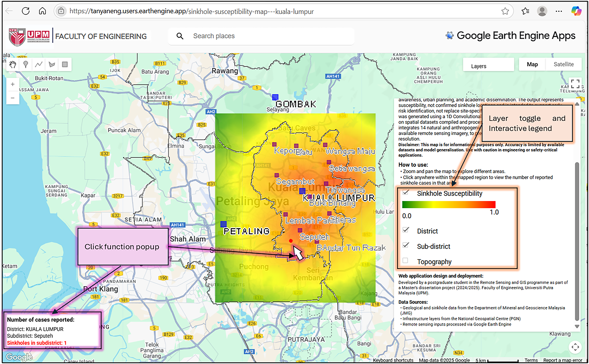589x364 pixels.
Task: Select the hand pan tool
Action: pos(13,65)
